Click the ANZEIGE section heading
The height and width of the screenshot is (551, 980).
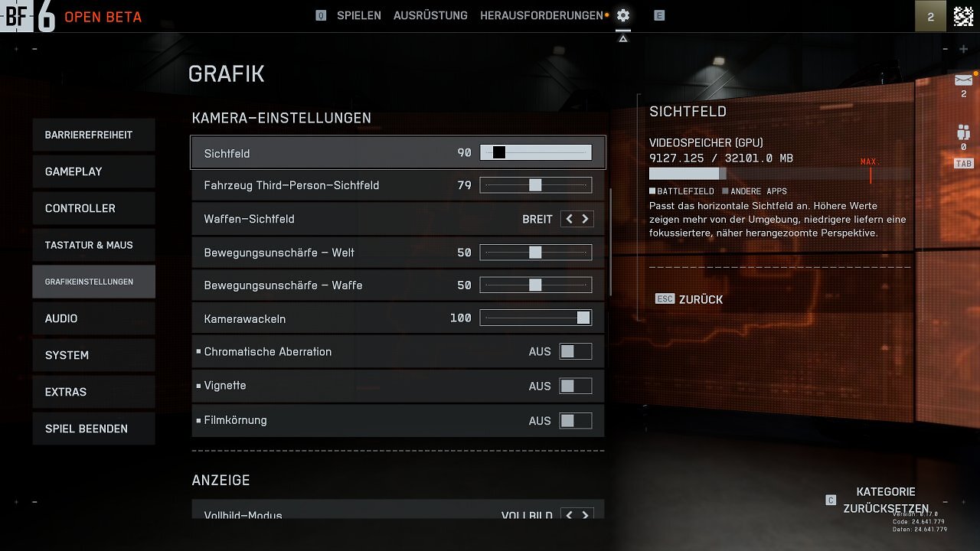(220, 480)
